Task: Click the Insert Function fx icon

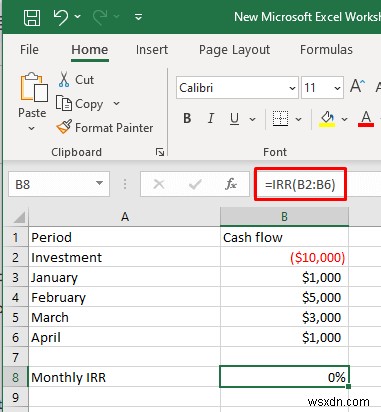Action: point(231,184)
